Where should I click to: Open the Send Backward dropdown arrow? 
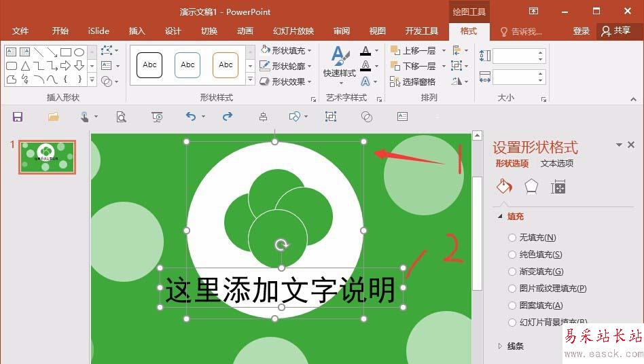[x=444, y=66]
